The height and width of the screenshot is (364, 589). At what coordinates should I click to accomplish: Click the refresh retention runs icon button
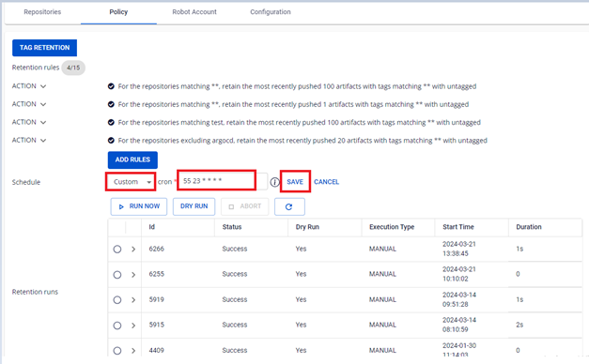pos(289,206)
